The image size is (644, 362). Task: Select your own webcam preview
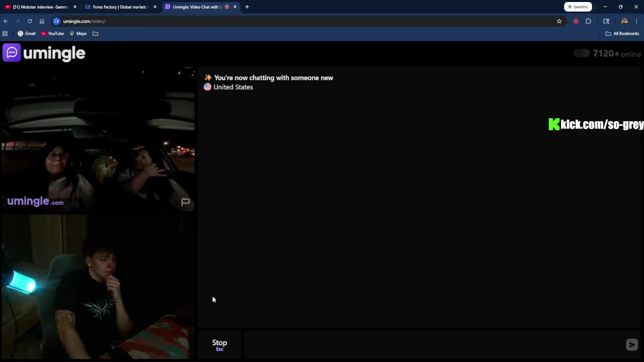pyautogui.click(x=98, y=287)
